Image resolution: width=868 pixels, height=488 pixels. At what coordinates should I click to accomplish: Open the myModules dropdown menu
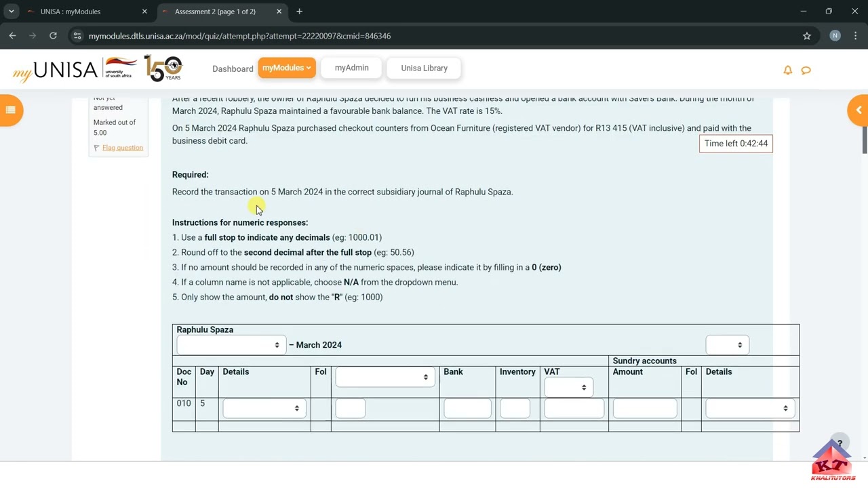click(286, 68)
